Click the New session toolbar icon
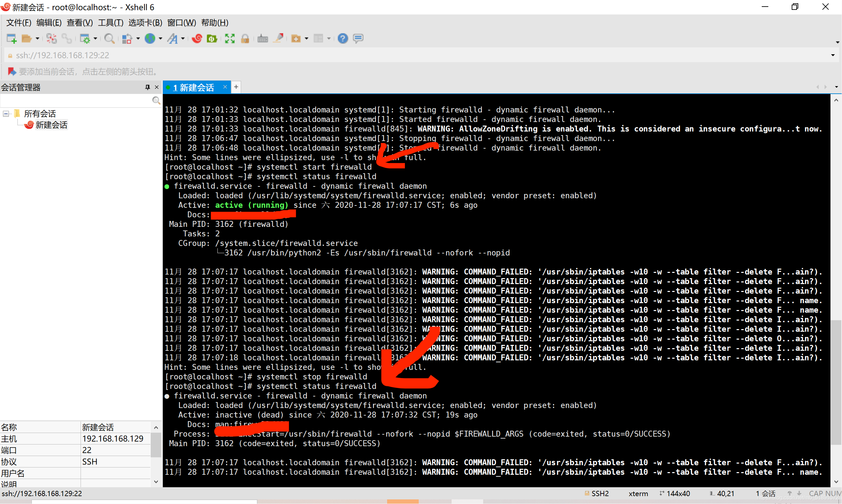 click(12, 39)
